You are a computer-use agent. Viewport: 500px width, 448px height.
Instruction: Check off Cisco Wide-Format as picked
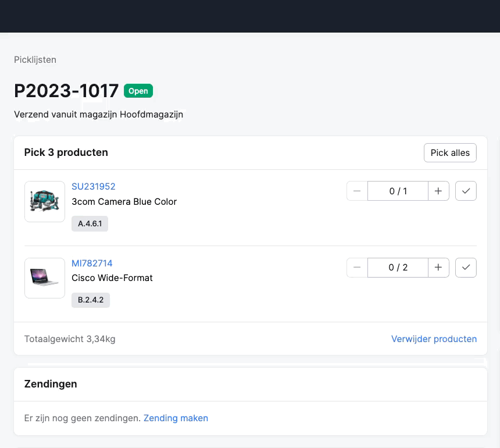[x=466, y=268]
